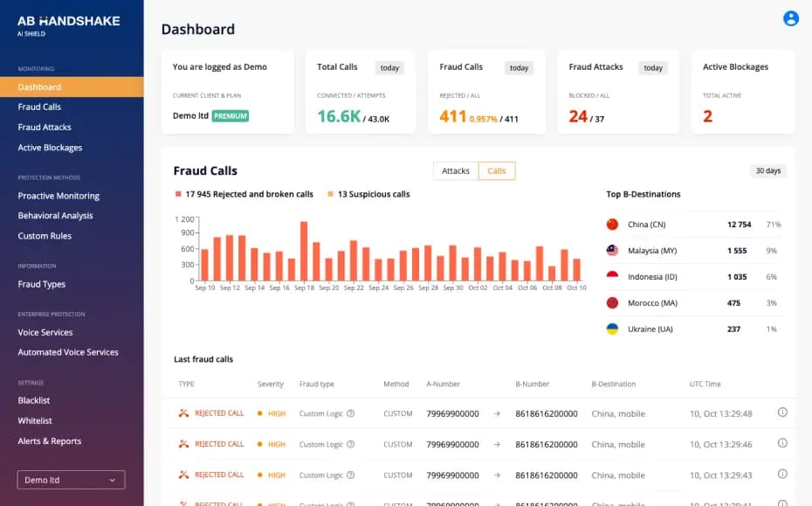Open Fraud Types page
Image resolution: width=812 pixels, height=506 pixels.
tap(41, 284)
